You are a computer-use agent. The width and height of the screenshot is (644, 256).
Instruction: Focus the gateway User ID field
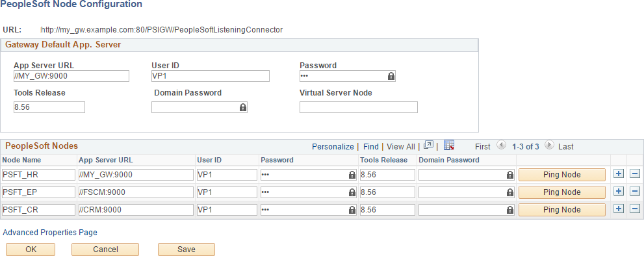coord(211,76)
